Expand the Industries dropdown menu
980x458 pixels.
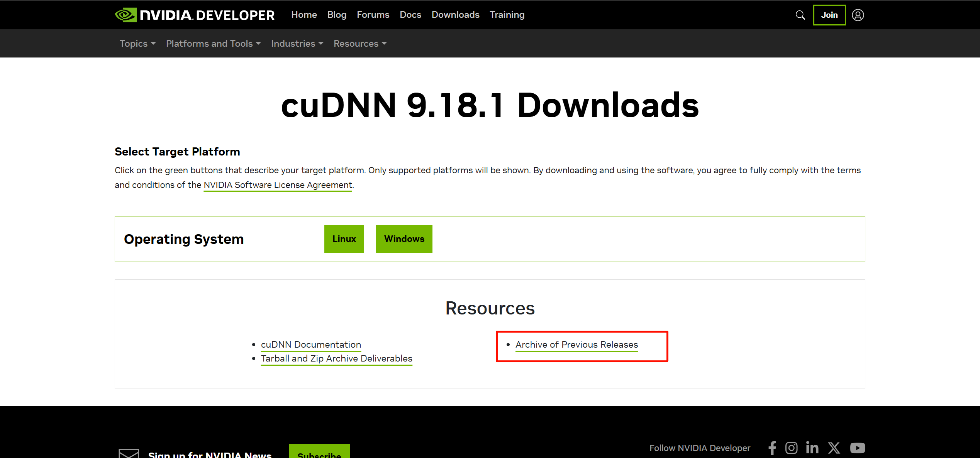pos(297,44)
